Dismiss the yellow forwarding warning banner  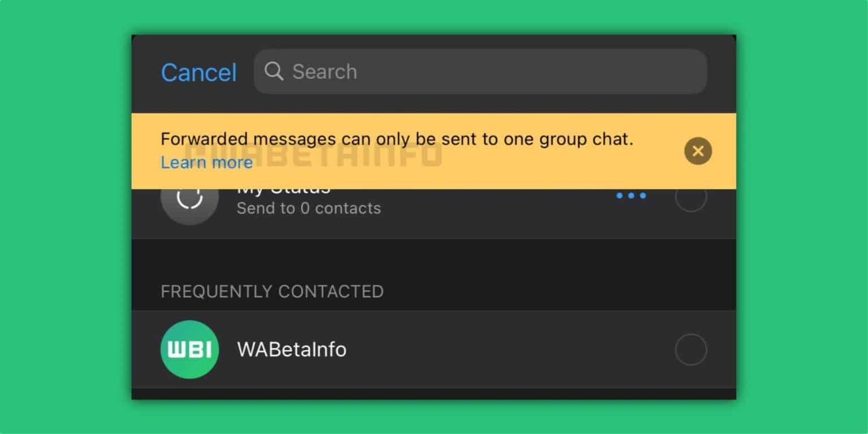pyautogui.click(x=698, y=151)
